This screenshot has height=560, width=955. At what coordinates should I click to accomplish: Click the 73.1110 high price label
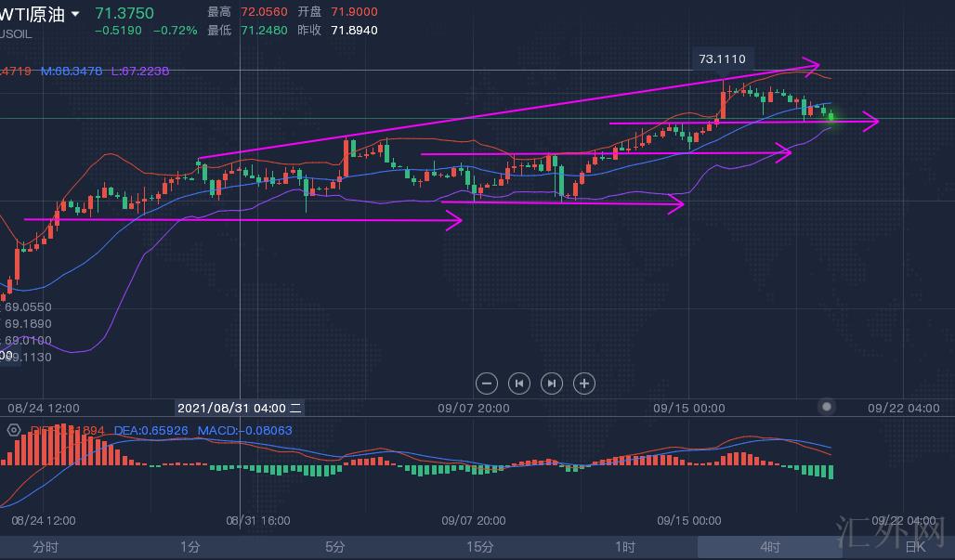[x=722, y=59]
